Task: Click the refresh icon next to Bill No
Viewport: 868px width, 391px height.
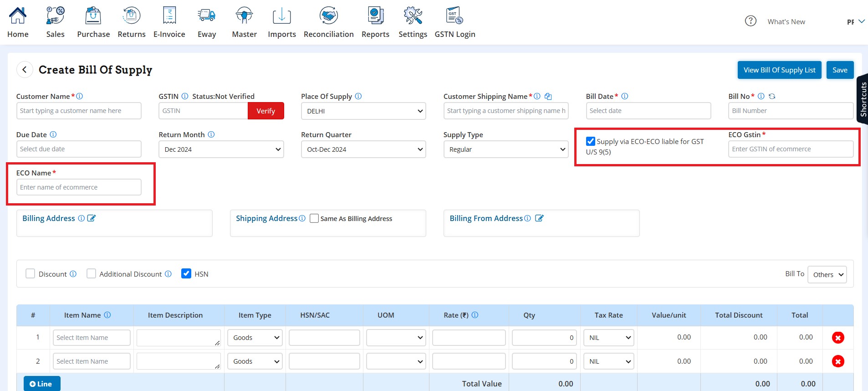Action: point(772,96)
